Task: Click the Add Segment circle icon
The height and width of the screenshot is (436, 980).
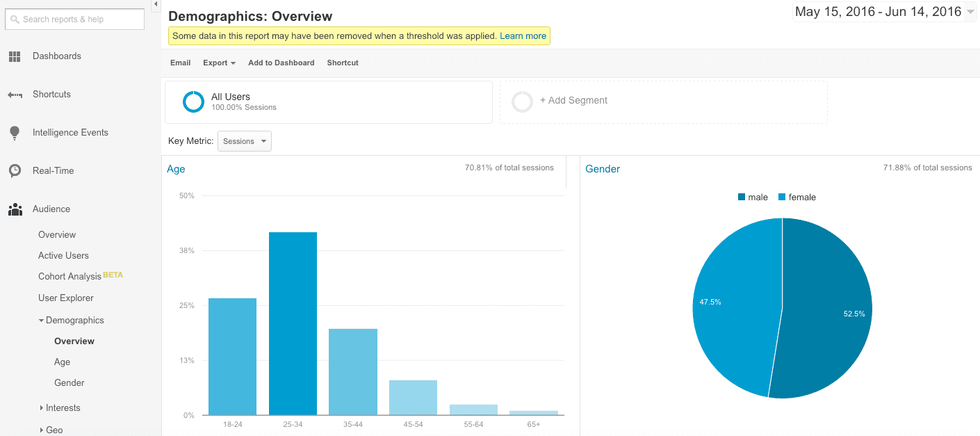Action: [x=522, y=102]
